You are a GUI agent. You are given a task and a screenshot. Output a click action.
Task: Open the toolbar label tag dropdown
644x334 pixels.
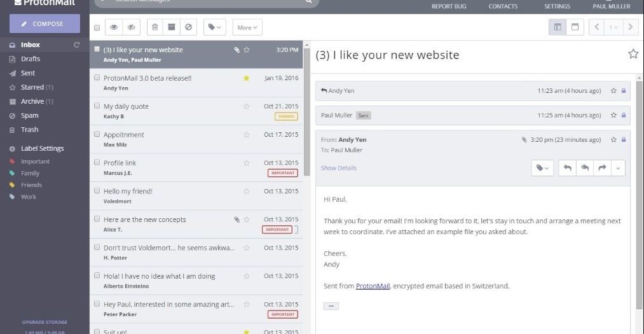pos(214,27)
